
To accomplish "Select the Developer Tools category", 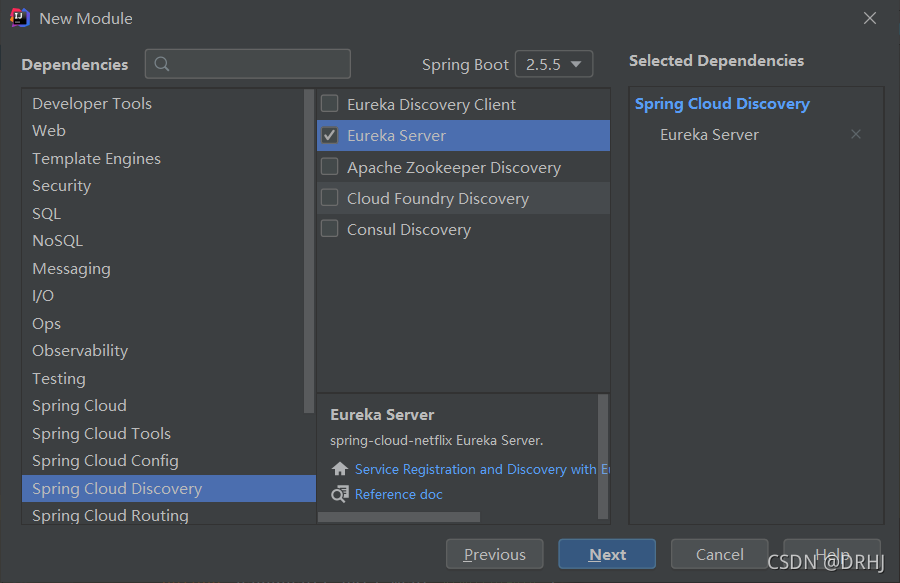I will coord(92,104).
